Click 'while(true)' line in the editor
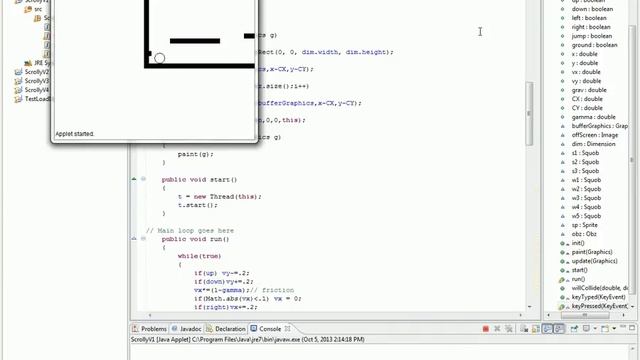 pyautogui.click(x=199, y=256)
